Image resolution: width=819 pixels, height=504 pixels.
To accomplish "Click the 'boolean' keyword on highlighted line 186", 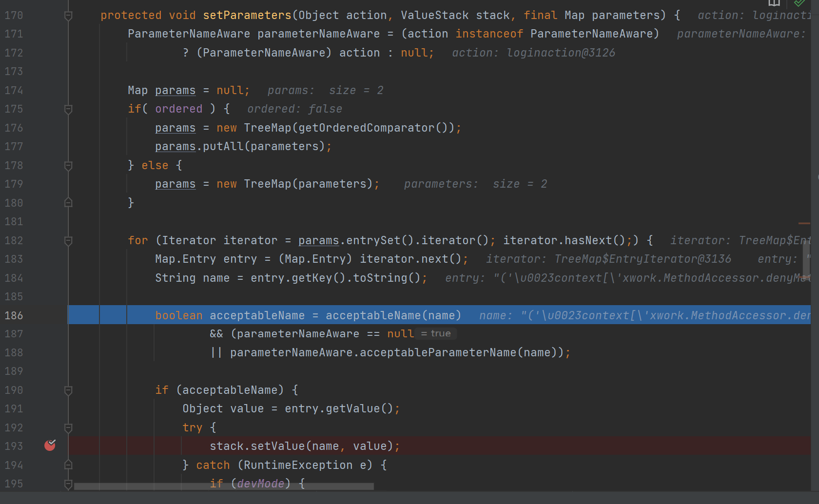I will 179,315.
